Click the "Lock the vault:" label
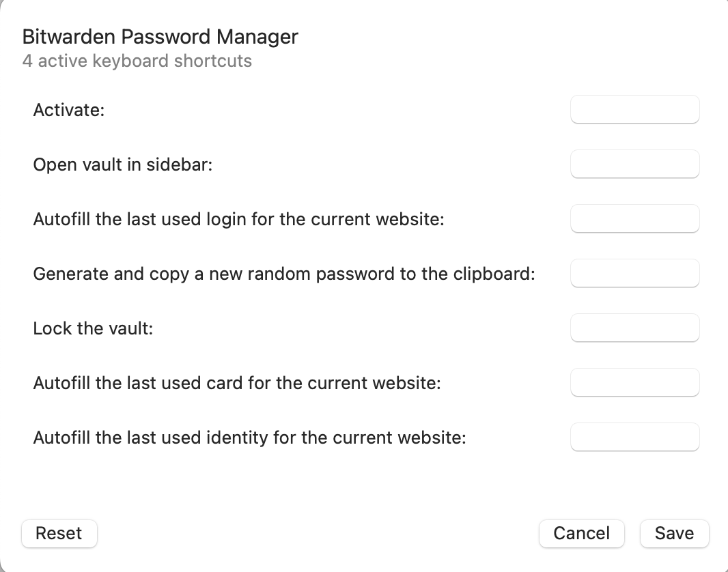 (x=93, y=328)
